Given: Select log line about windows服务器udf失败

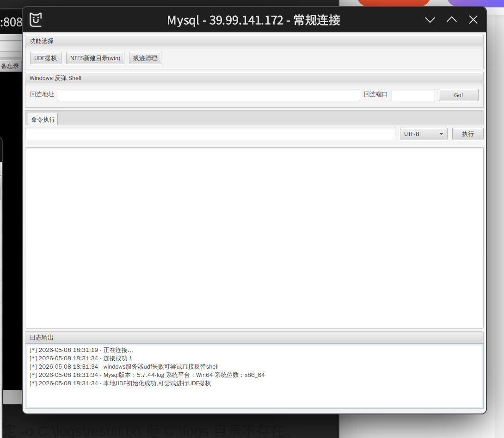Looking at the screenshot, I should coord(124,367).
